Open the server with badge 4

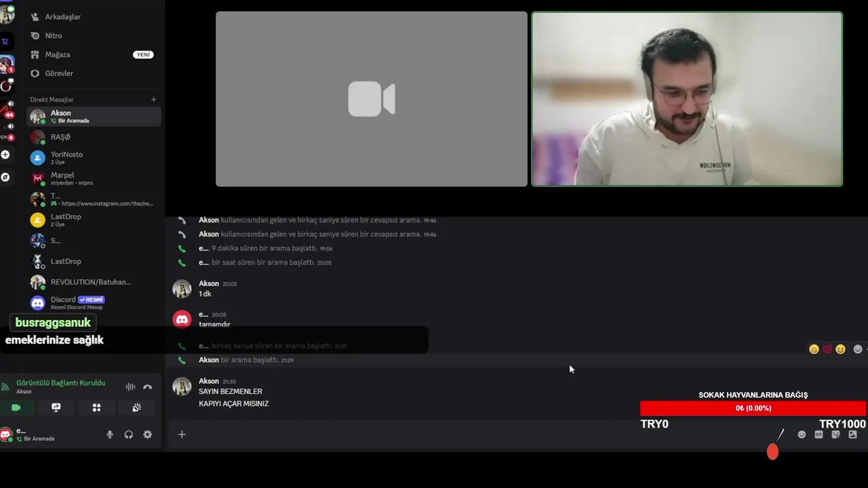pos(6,131)
